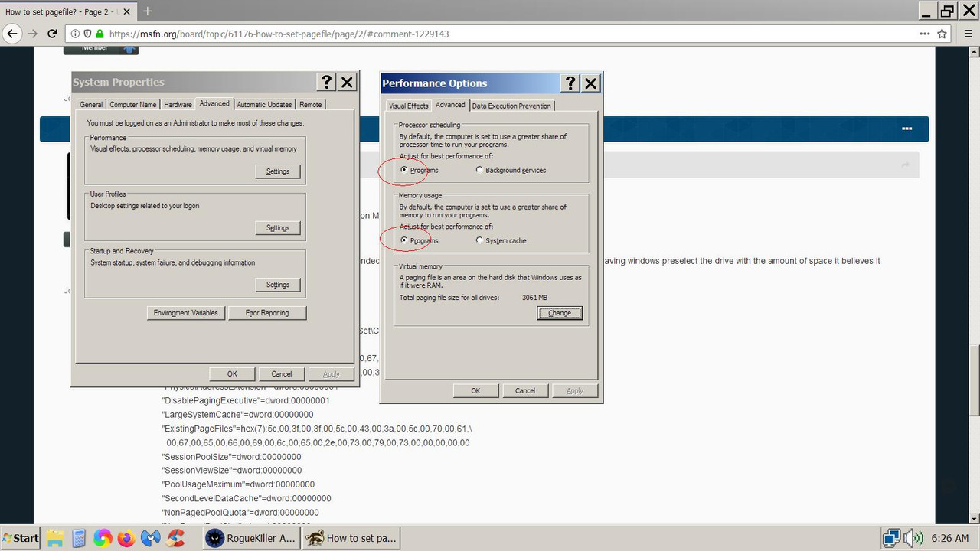
Task: Open File Explorer from the taskbar
Action: (54, 538)
